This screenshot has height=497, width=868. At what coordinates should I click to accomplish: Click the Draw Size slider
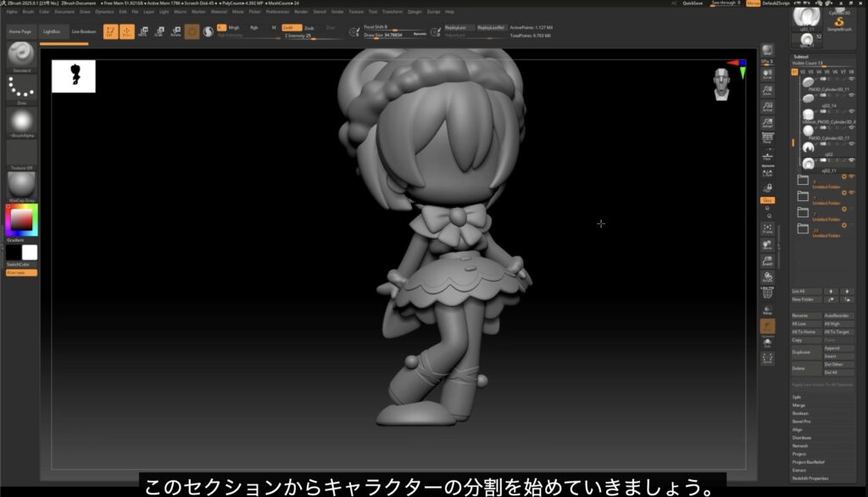pyautogui.click(x=395, y=36)
